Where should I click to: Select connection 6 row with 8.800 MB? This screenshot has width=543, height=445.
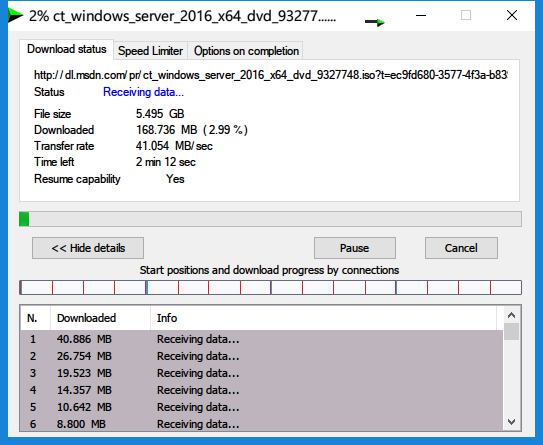click(261, 424)
